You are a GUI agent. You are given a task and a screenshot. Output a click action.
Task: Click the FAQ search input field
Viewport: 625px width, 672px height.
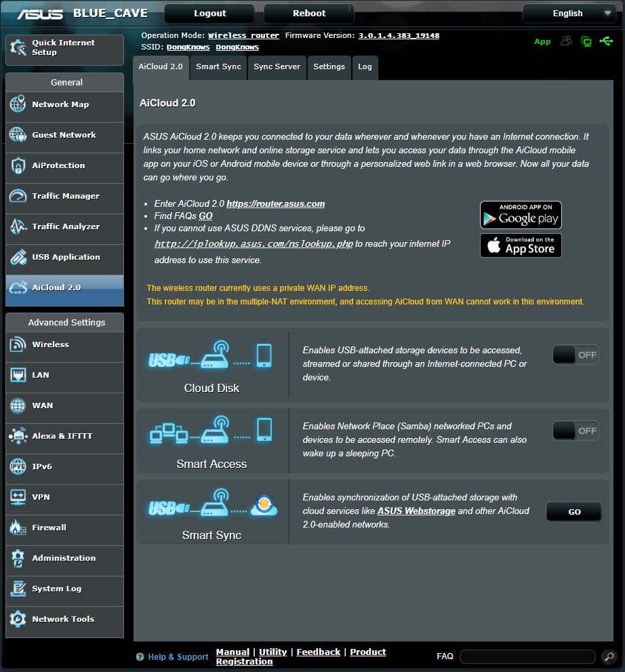[x=527, y=656]
